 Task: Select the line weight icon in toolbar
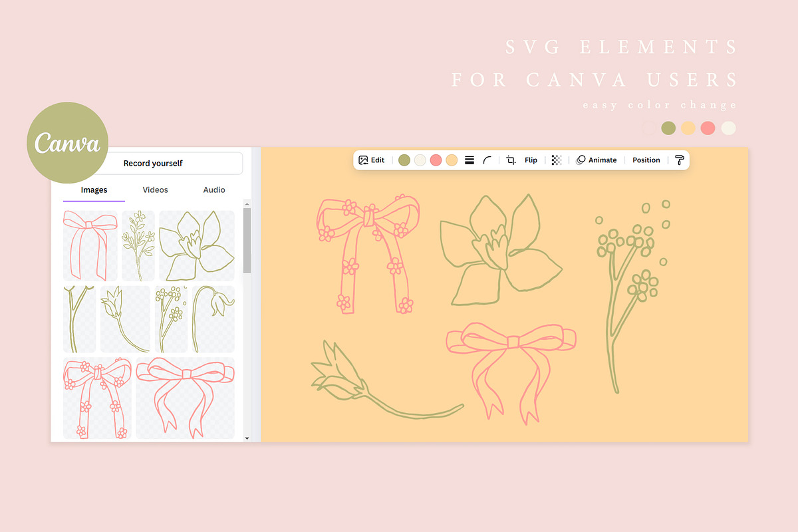point(469,160)
